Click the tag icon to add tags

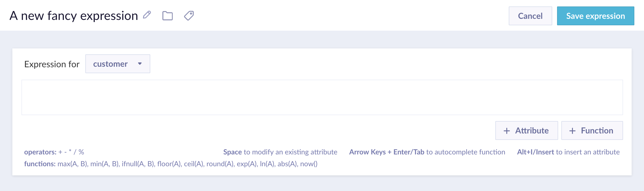pyautogui.click(x=189, y=16)
